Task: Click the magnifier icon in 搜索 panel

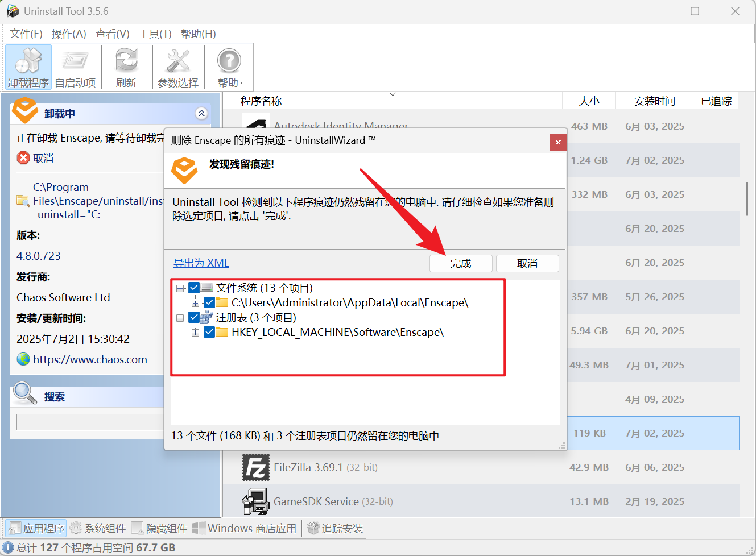Action: tap(24, 393)
